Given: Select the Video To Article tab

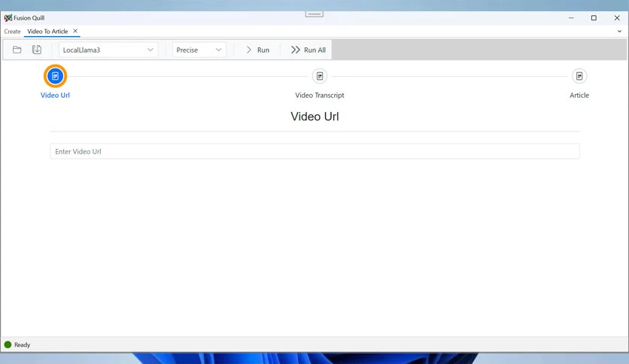Looking at the screenshot, I should (47, 32).
